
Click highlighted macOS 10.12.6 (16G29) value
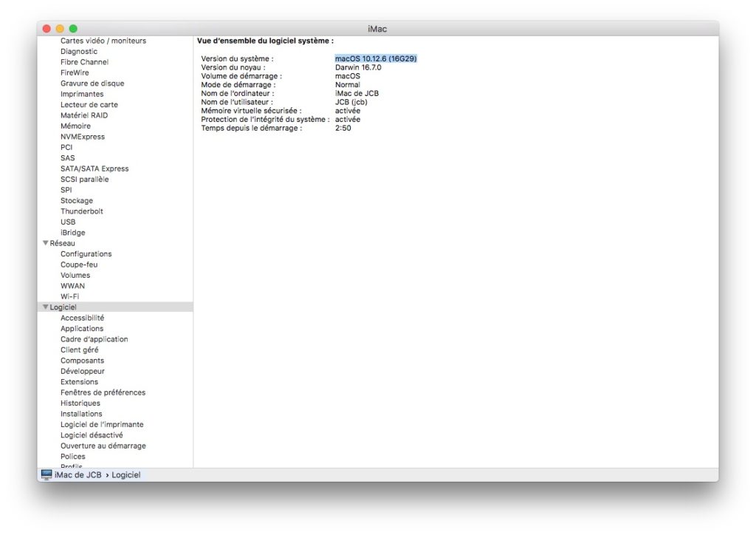(376, 58)
